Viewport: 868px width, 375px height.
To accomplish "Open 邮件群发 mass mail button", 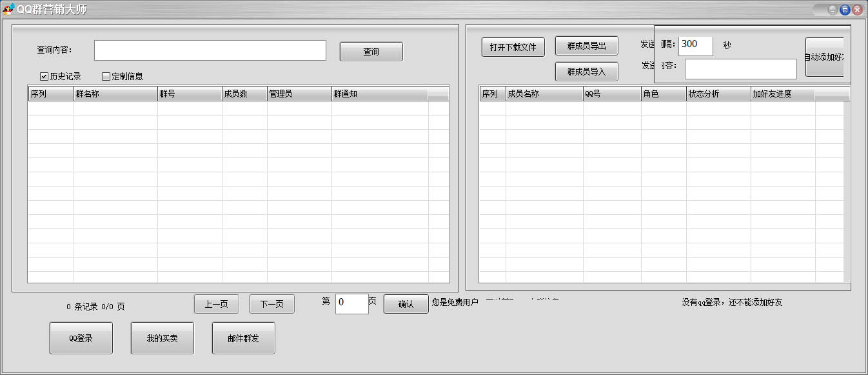I will [x=244, y=338].
